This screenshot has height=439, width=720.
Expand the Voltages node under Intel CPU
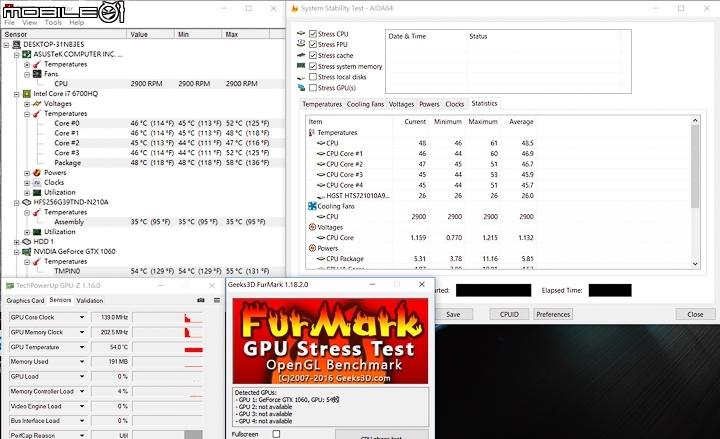coord(27,104)
